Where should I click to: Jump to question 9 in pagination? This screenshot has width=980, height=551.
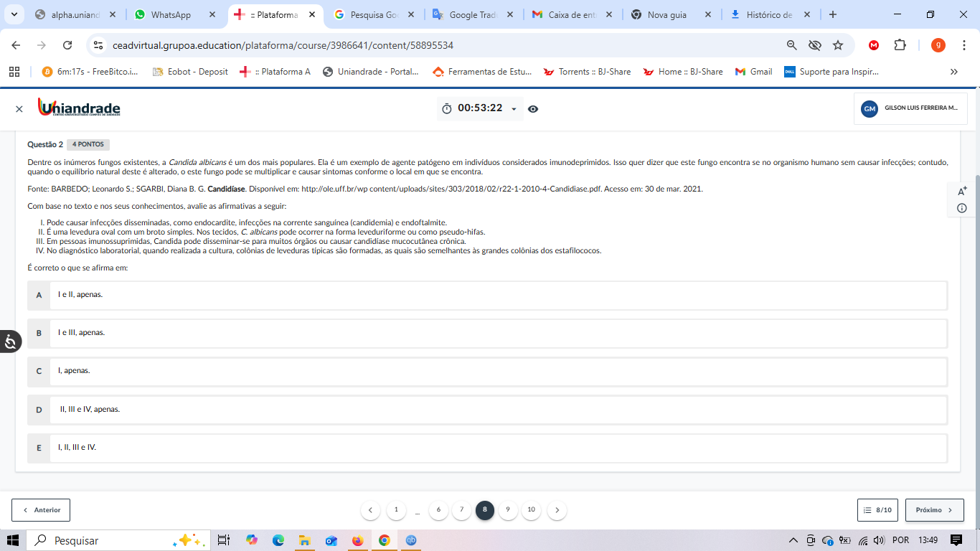pyautogui.click(x=508, y=510)
